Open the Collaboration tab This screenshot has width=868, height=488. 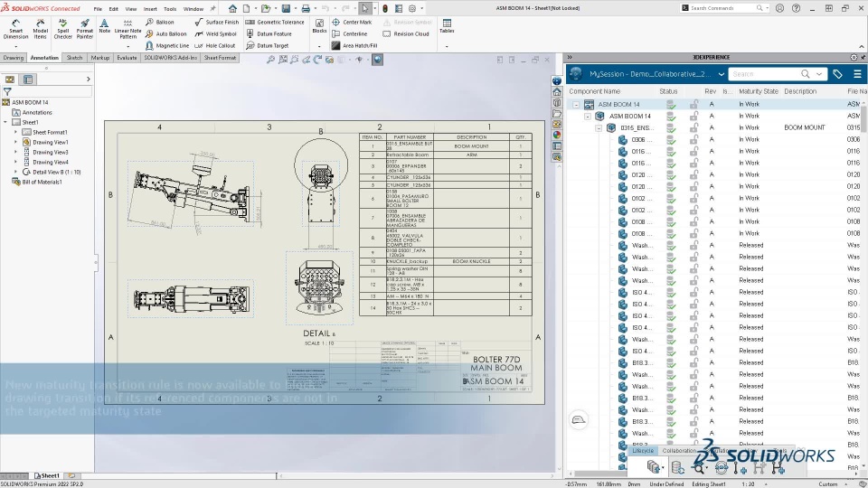pyautogui.click(x=679, y=451)
